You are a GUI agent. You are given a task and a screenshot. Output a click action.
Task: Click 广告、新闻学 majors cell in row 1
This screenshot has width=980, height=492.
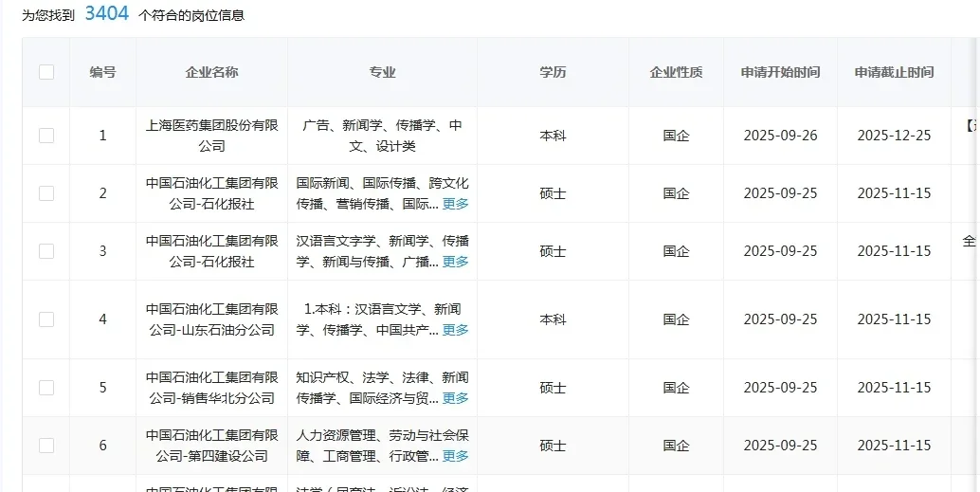pyautogui.click(x=383, y=136)
